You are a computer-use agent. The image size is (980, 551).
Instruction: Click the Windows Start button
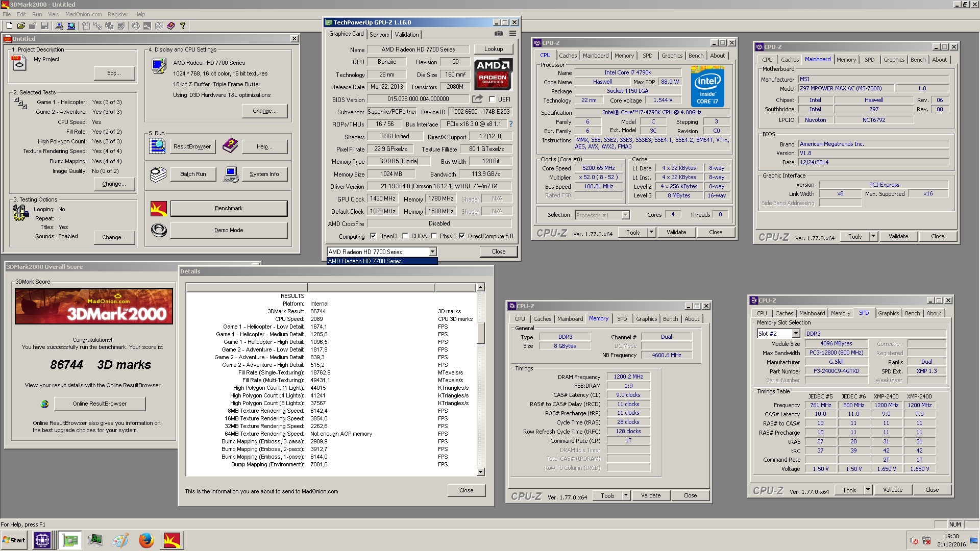coord(14,540)
